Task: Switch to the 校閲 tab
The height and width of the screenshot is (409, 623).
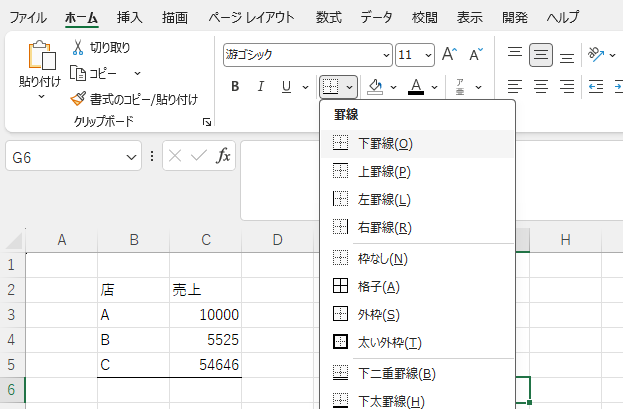Action: tap(424, 17)
